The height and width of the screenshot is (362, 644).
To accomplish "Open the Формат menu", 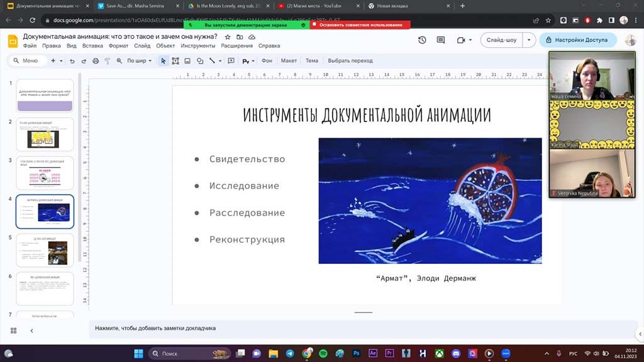I will tap(118, 46).
